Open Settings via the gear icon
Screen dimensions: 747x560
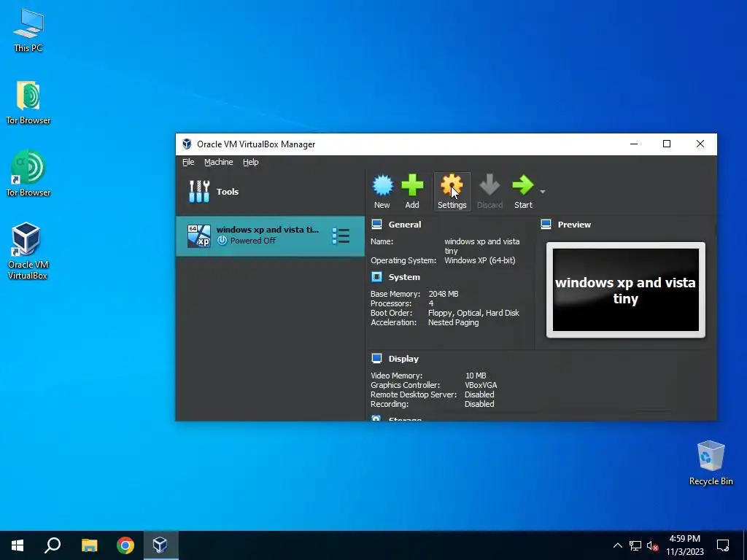coord(452,185)
